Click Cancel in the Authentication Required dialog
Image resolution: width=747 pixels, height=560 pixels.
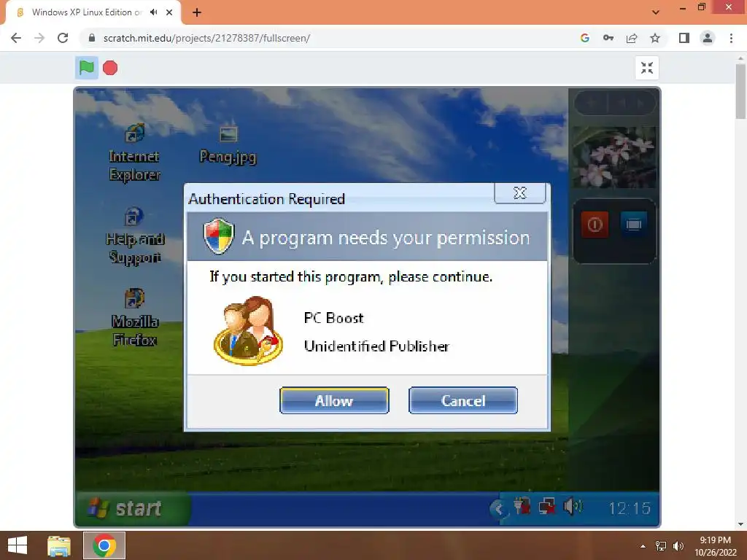coord(462,400)
